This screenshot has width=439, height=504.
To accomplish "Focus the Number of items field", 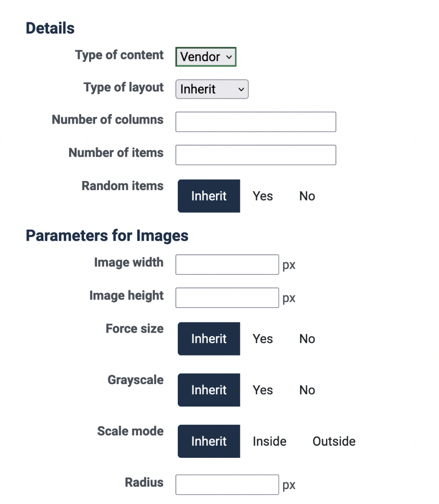I will click(x=256, y=155).
